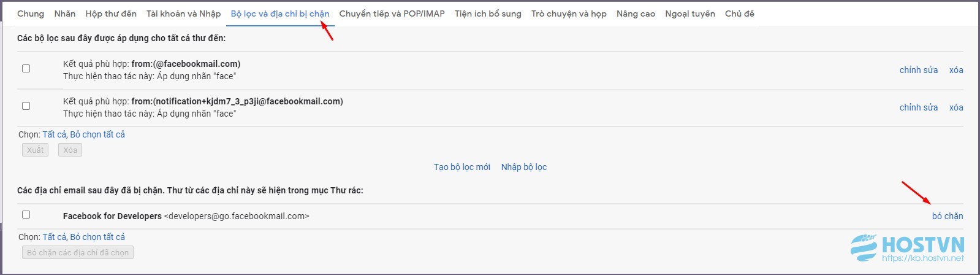This screenshot has width=980, height=275.
Task: Select Bộ lọc và địa chỉ bị chặn tab
Action: 280,14
